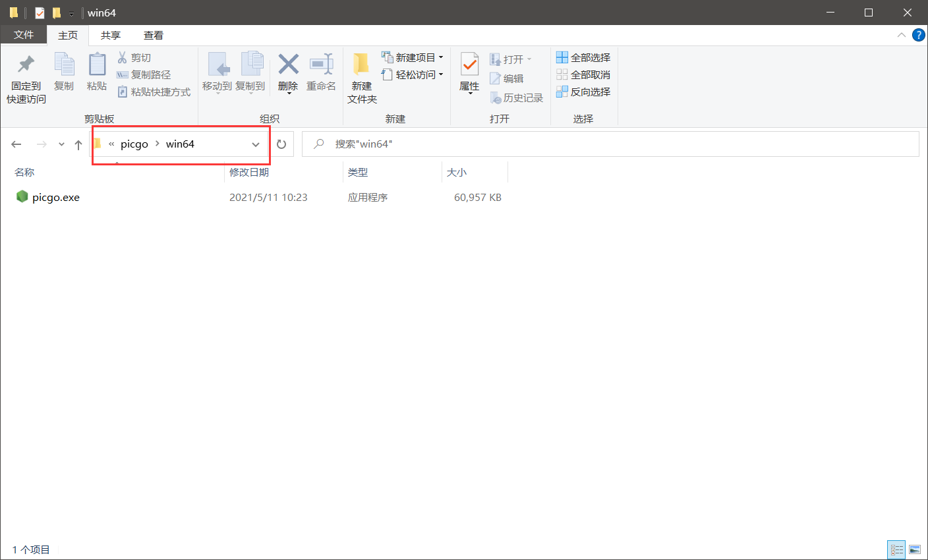Select the Home tab
This screenshot has height=560, width=928.
coord(68,36)
